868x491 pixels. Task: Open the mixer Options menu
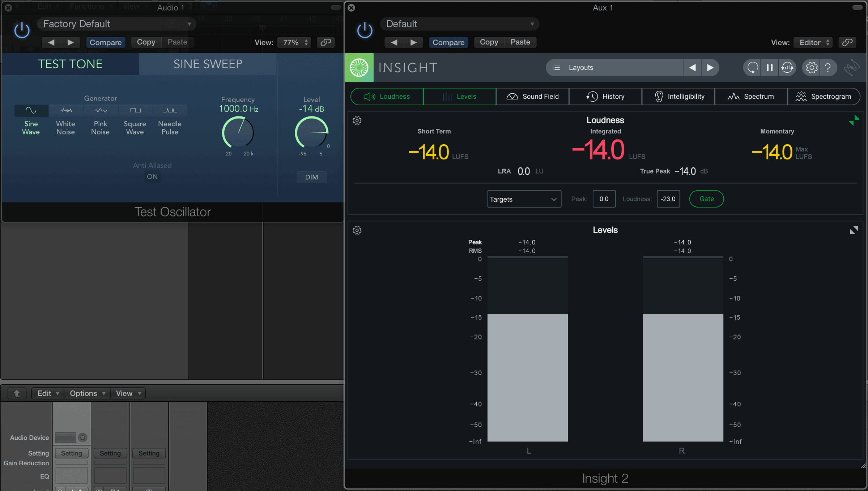click(x=87, y=393)
